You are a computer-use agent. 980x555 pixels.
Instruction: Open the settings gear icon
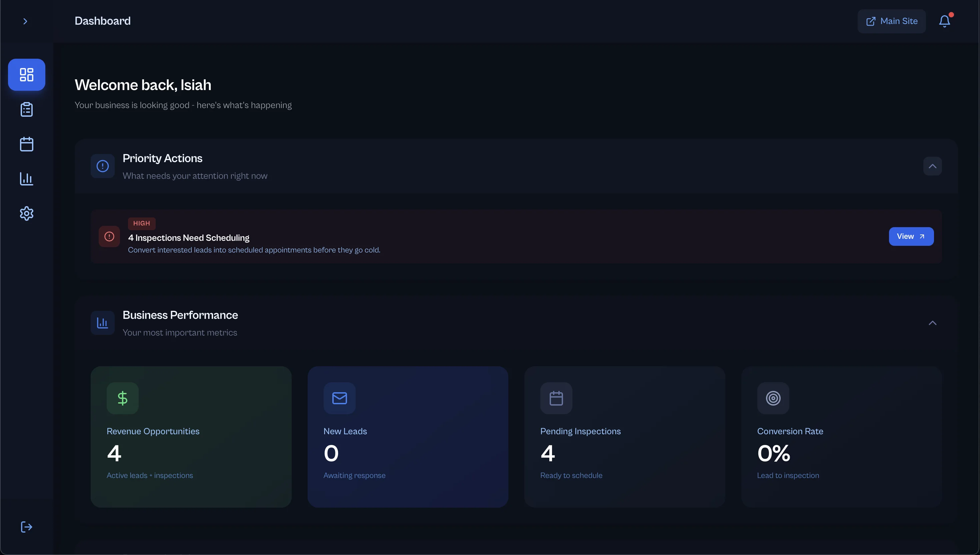[26, 213]
